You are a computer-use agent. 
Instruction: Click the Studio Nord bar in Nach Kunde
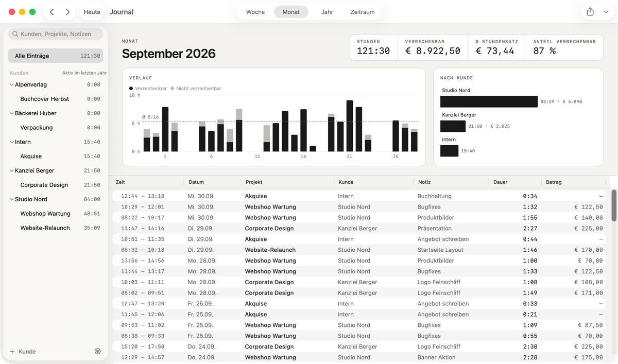click(x=489, y=101)
